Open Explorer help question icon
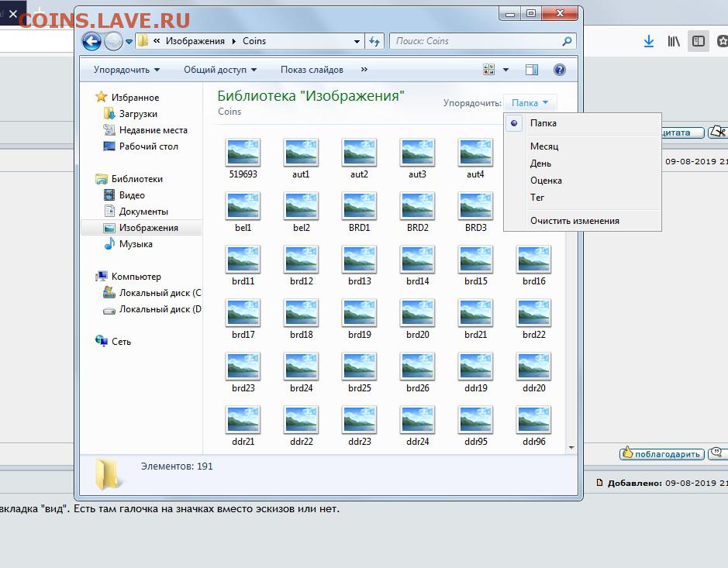Screen dimensions: 728x568 pyautogui.click(x=560, y=70)
